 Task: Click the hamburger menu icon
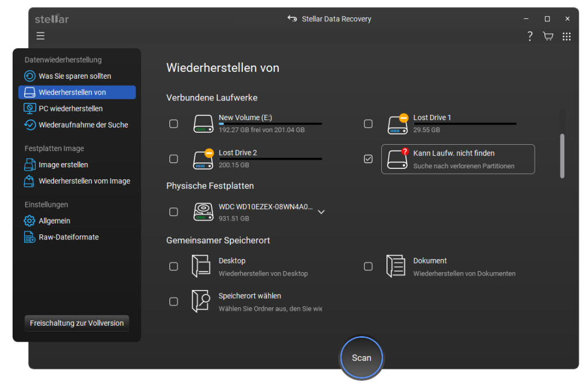(40, 36)
